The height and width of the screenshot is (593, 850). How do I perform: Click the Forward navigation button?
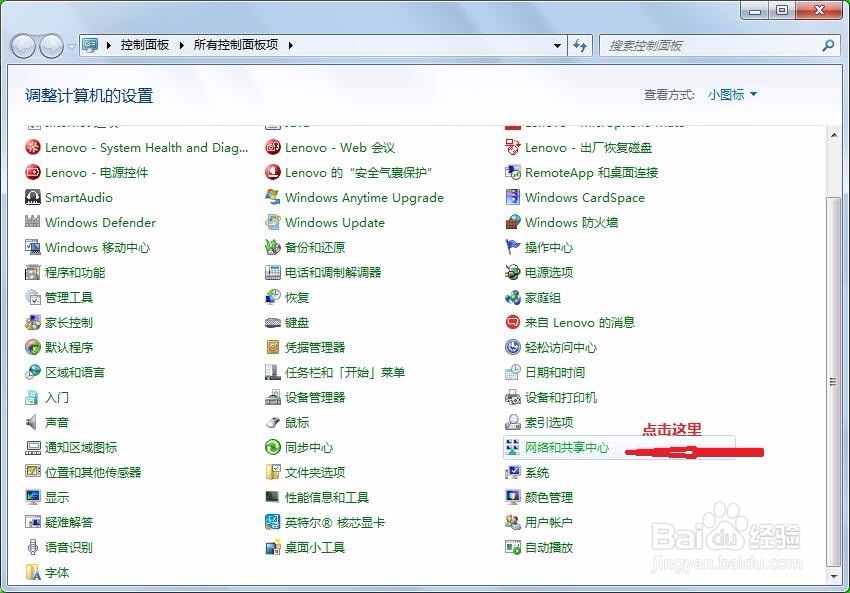pos(51,47)
